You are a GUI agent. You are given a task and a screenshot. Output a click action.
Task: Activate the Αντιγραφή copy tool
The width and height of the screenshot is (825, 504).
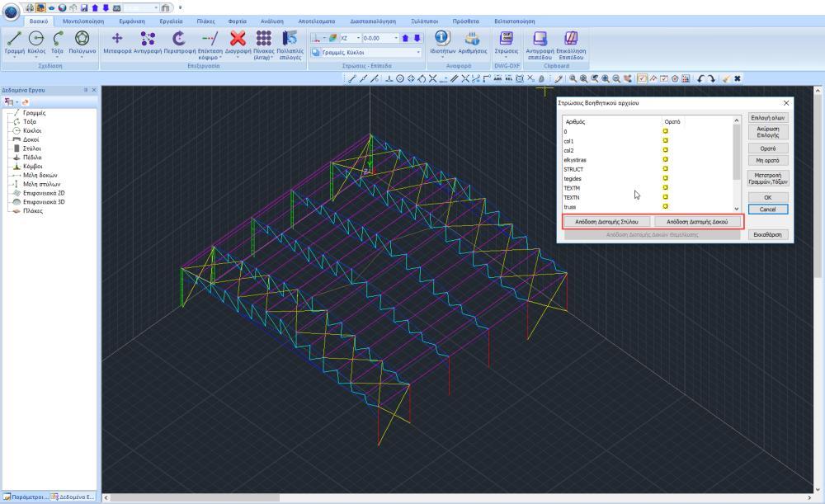tap(148, 43)
